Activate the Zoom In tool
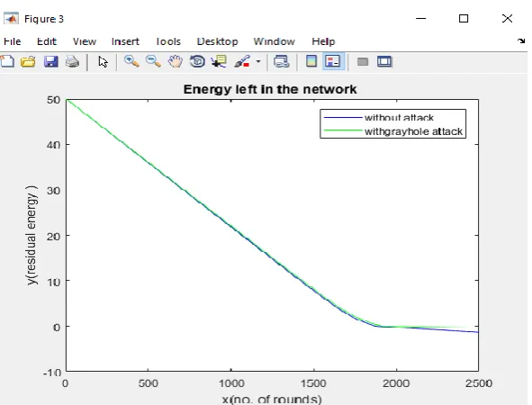The width and height of the screenshot is (532, 405). [131, 61]
